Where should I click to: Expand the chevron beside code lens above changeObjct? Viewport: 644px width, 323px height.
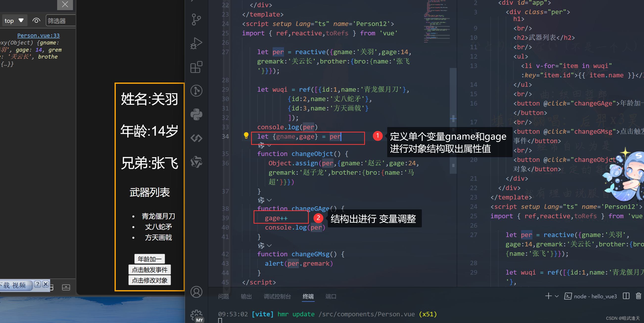[269, 145]
